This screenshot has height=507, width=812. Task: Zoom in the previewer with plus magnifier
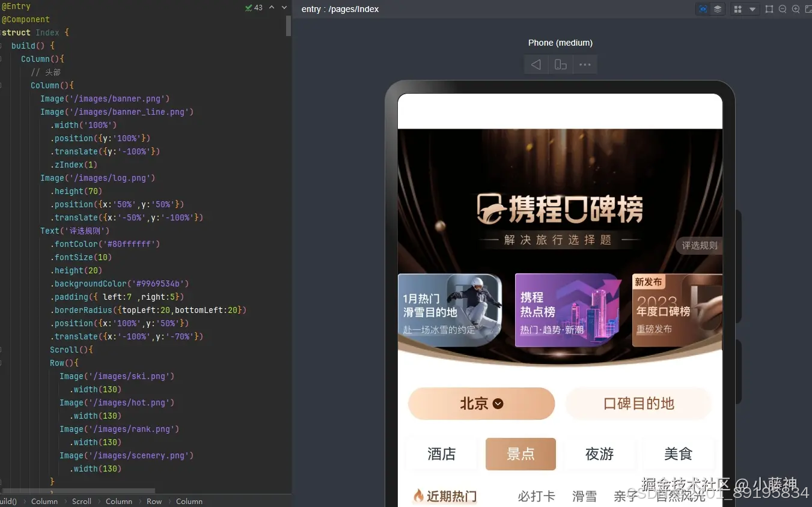pyautogui.click(x=796, y=9)
